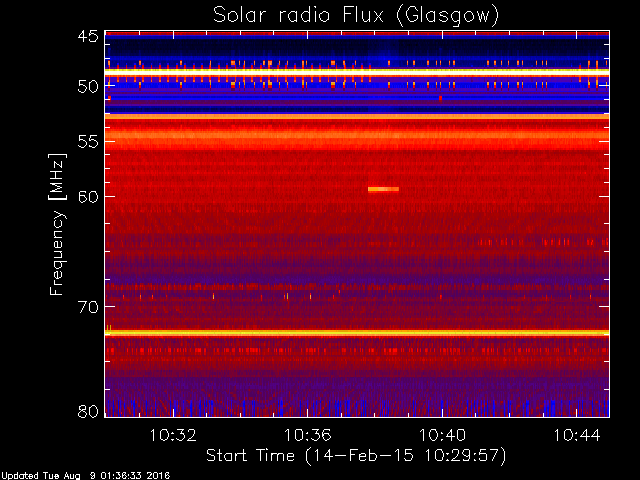Click the 60 frequency axis label
This screenshot has width=640, height=480.
tap(88, 197)
